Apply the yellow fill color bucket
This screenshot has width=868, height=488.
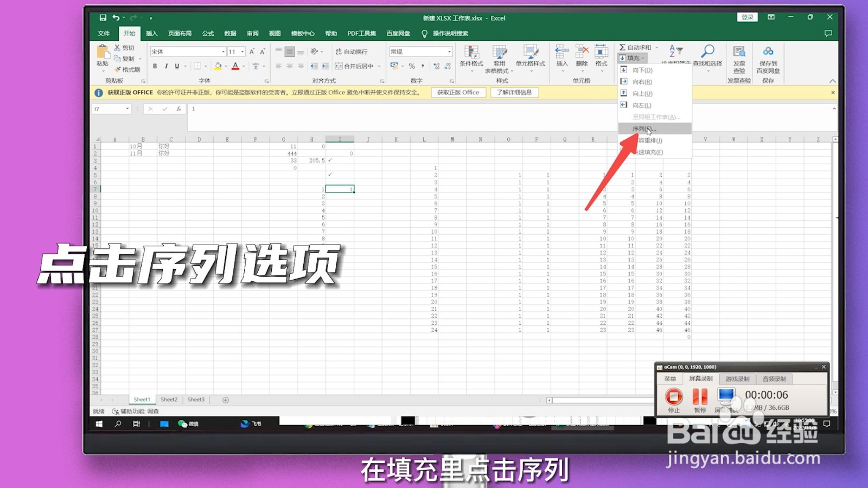click(x=218, y=66)
